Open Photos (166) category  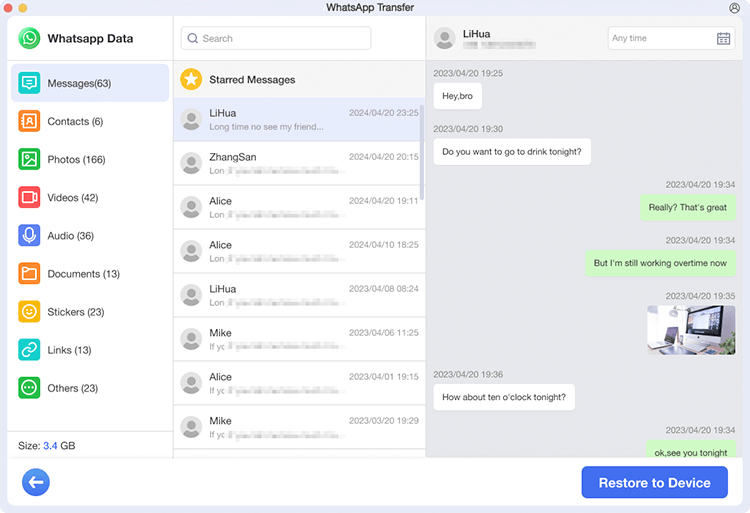90,159
